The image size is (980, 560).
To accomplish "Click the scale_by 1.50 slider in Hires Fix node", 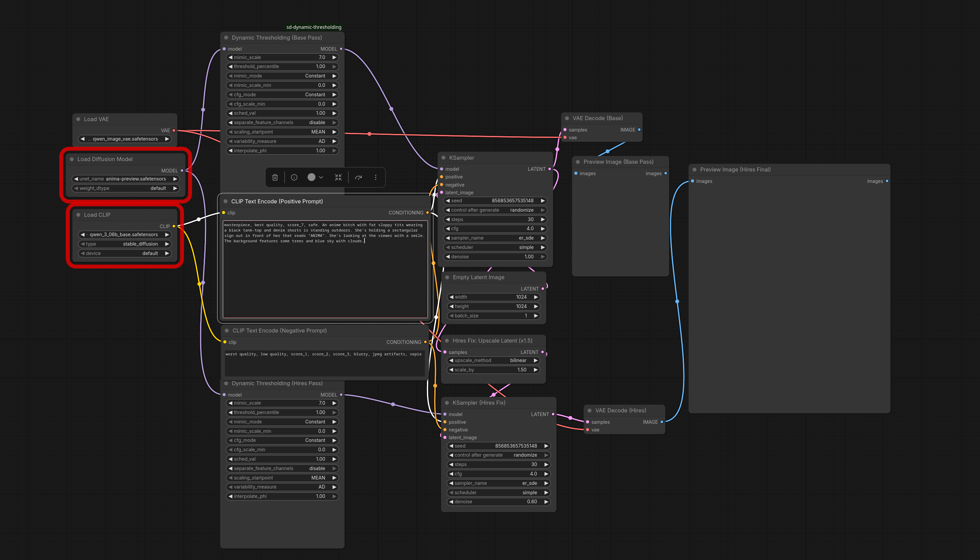I will pos(494,370).
